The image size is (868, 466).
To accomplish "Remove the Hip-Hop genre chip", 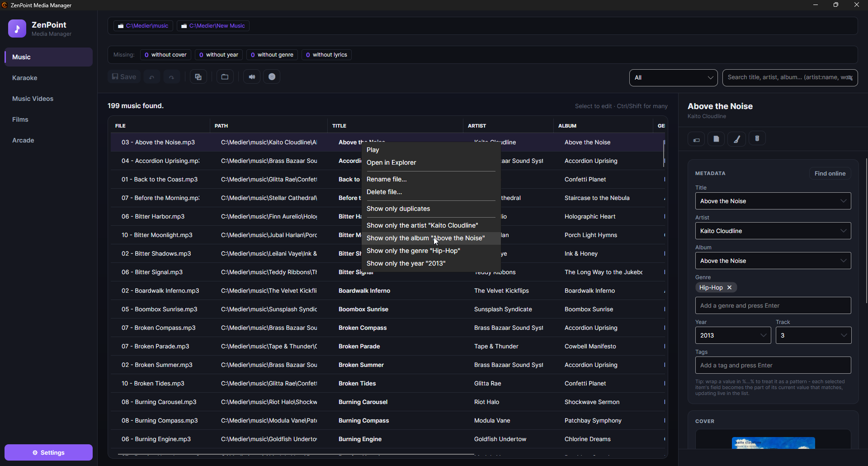I will (x=730, y=288).
